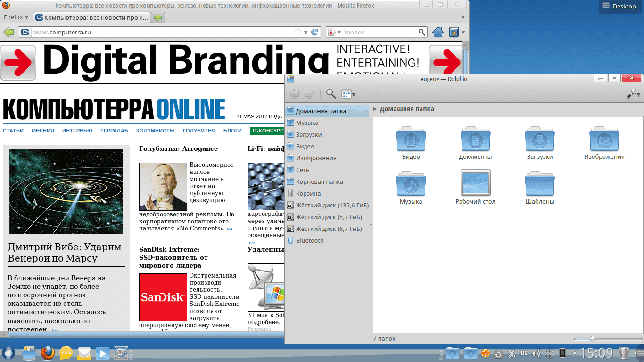
Task: Click the solar system article thumbnail
Action: point(66,192)
